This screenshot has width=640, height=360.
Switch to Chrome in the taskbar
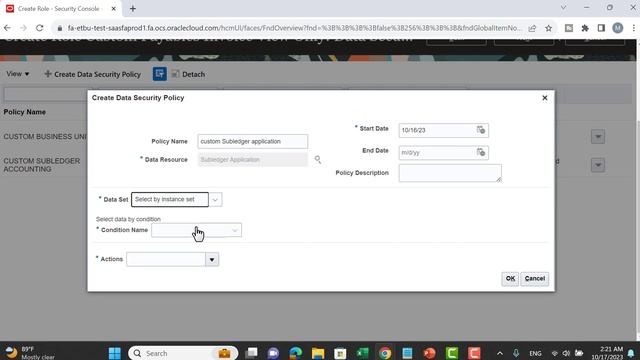pos(385,353)
